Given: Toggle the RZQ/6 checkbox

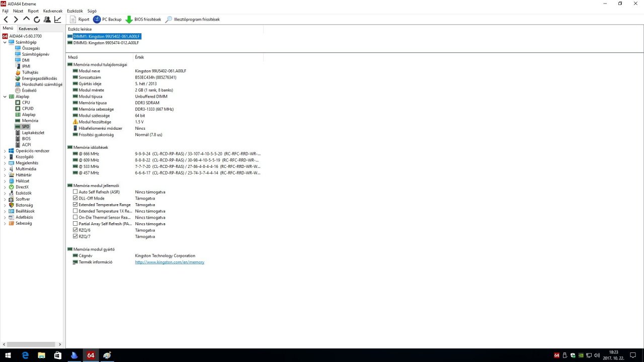Looking at the screenshot, I should tap(75, 230).
